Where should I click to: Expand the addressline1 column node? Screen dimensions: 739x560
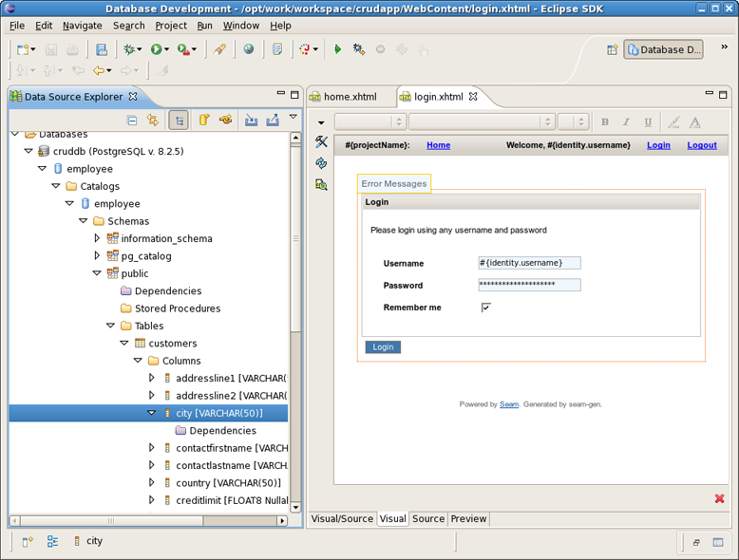coord(152,378)
